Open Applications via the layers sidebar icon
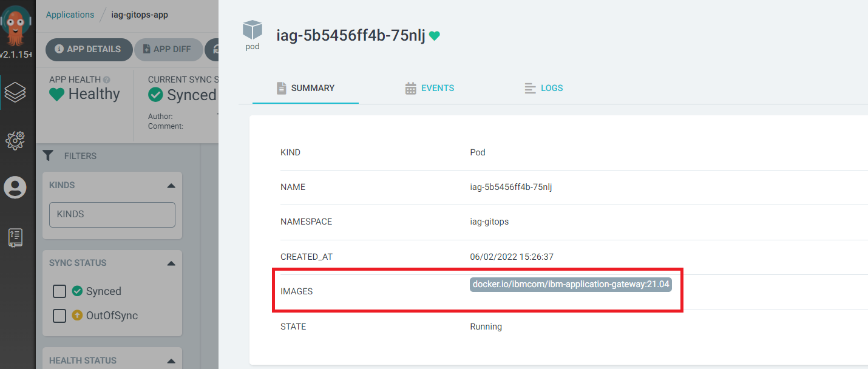Viewport: 868px width, 369px height. coord(15,92)
